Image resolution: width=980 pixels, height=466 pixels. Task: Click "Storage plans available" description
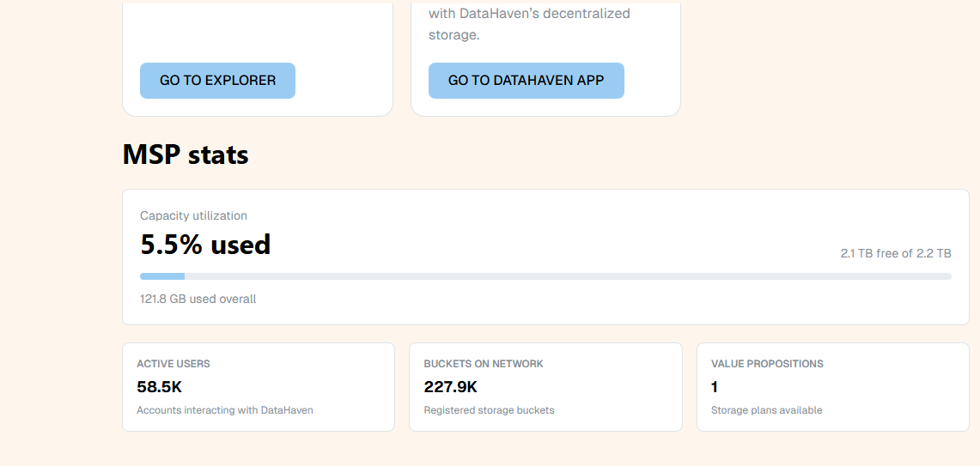[767, 410]
